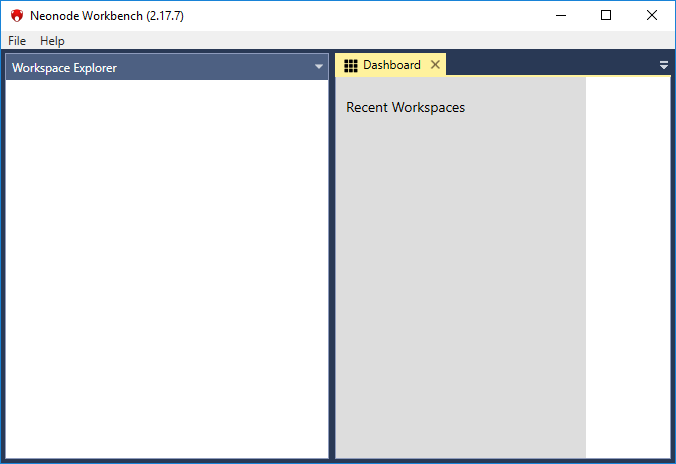This screenshot has height=464, width=676.
Task: Open the File menu
Action: (17, 41)
